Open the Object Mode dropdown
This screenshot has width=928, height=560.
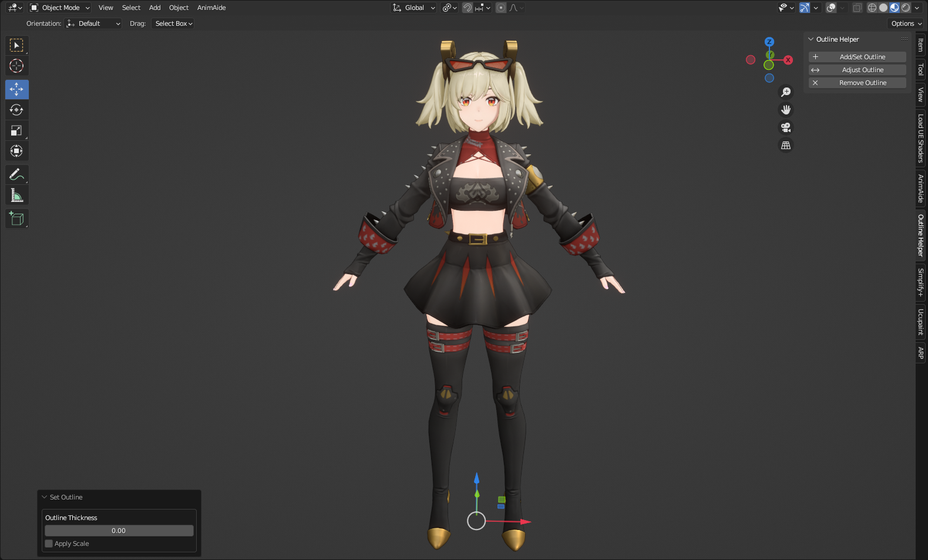[x=60, y=8]
